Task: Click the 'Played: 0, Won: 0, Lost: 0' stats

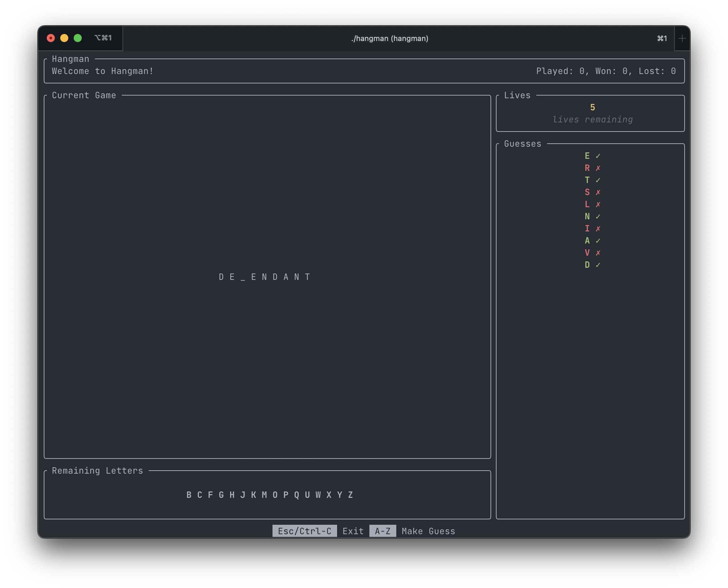Action: pos(606,71)
